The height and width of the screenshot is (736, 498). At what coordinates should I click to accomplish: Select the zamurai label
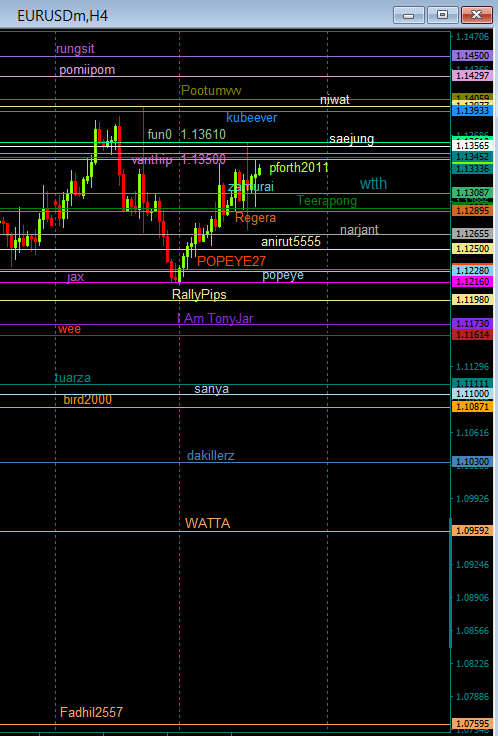point(251,187)
